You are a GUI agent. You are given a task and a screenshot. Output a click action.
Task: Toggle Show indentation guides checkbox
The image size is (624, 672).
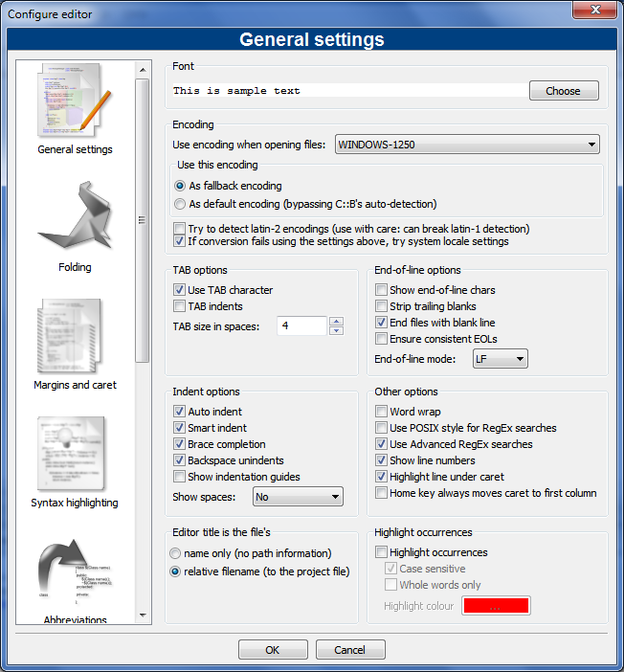pyautogui.click(x=179, y=477)
